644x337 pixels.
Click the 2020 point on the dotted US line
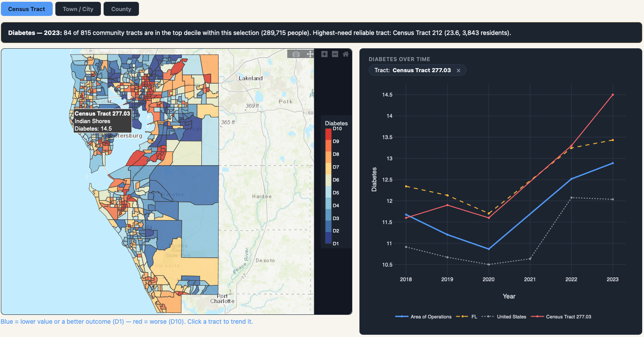[x=489, y=264]
